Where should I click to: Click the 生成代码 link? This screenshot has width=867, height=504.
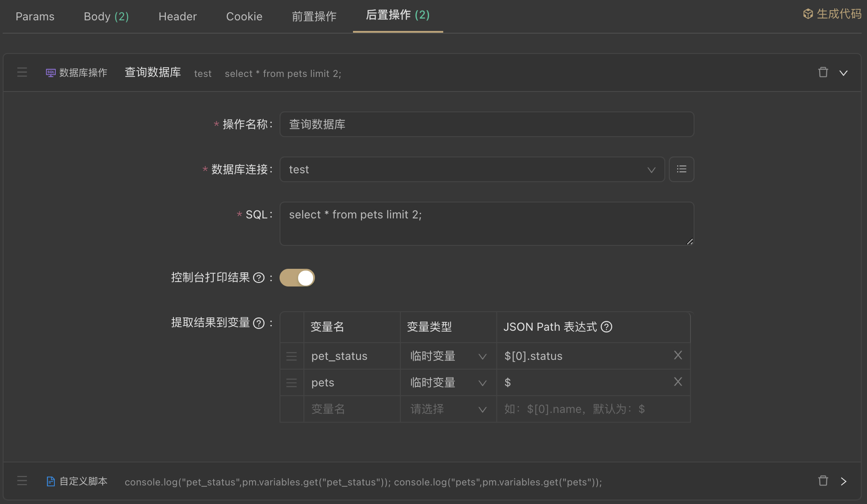832,14
